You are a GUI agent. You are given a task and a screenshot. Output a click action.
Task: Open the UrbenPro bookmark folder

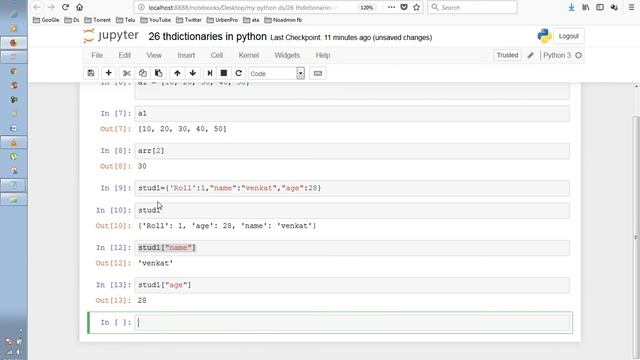point(222,20)
